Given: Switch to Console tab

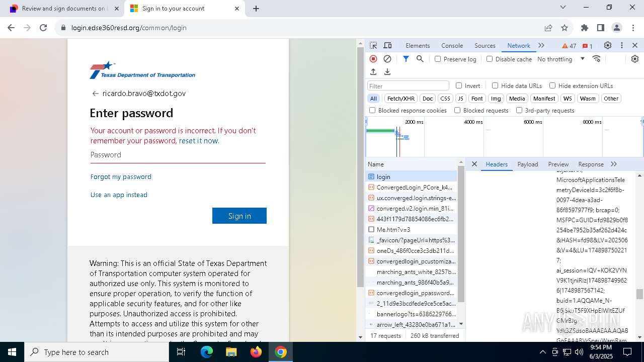Looking at the screenshot, I should tap(452, 45).
